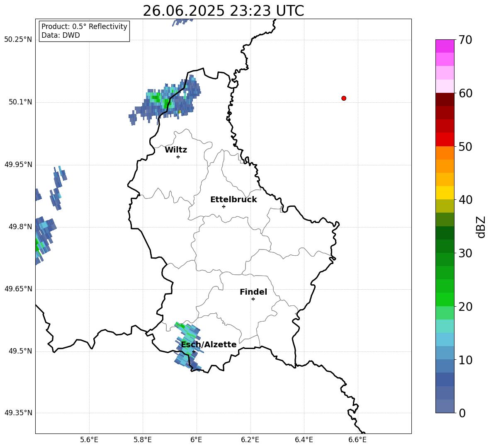
Task: Click the 40 value on the colorbar
Action: coord(465,200)
